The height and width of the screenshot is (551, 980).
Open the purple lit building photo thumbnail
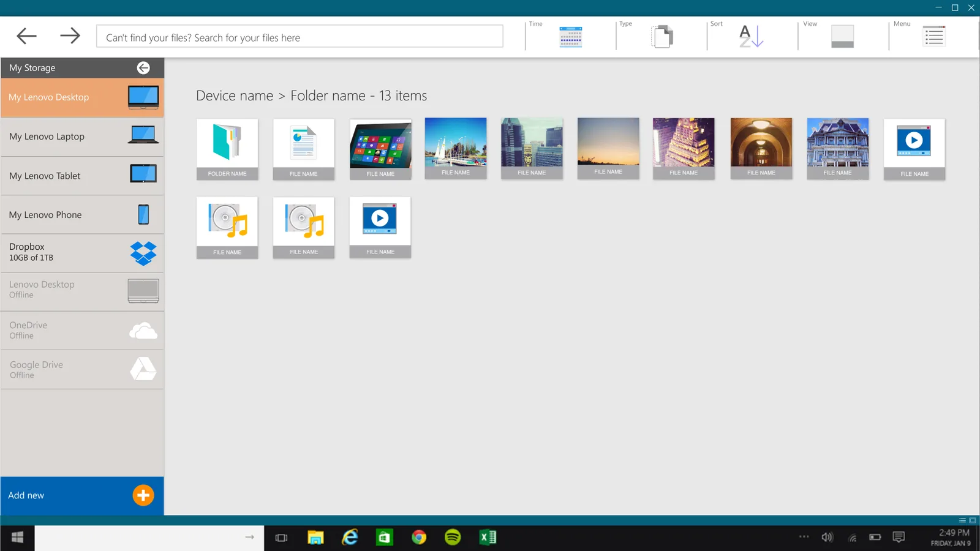click(x=684, y=149)
